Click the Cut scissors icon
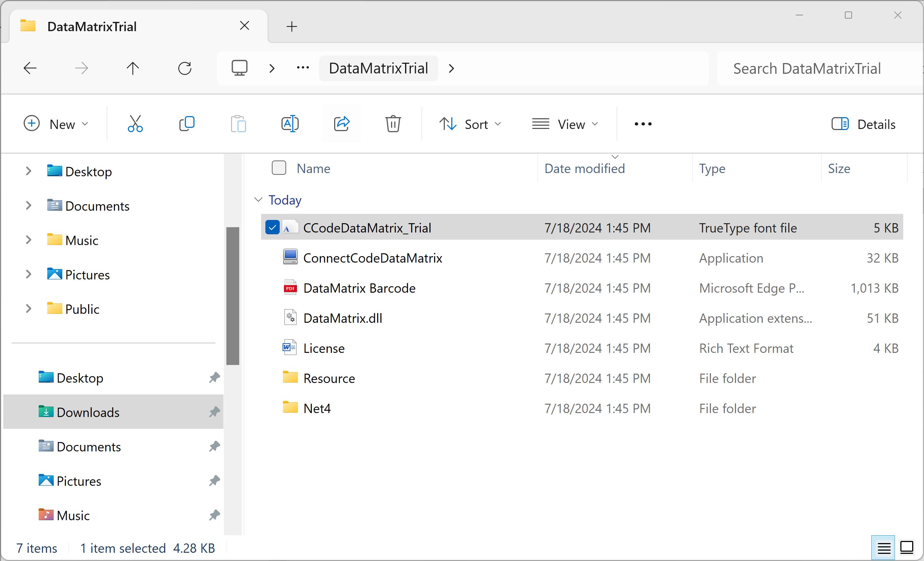 click(135, 124)
